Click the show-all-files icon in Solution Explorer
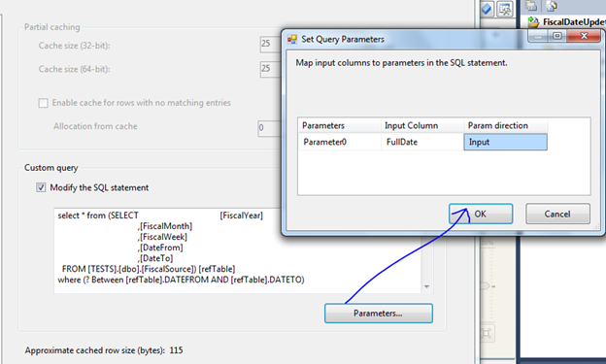The width and height of the screenshot is (606, 364). [x=552, y=6]
